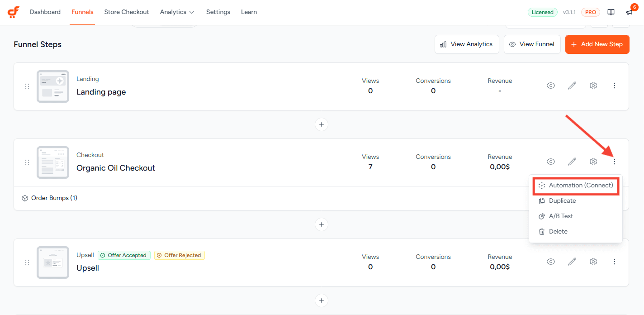This screenshot has width=644, height=315.
Task: Open Landing page more options menu
Action: (615, 86)
